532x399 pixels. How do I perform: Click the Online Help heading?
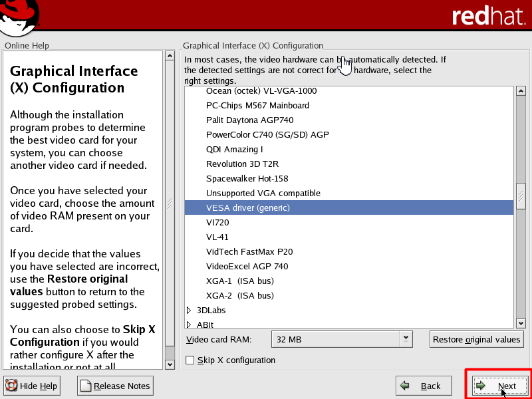pyautogui.click(x=27, y=45)
